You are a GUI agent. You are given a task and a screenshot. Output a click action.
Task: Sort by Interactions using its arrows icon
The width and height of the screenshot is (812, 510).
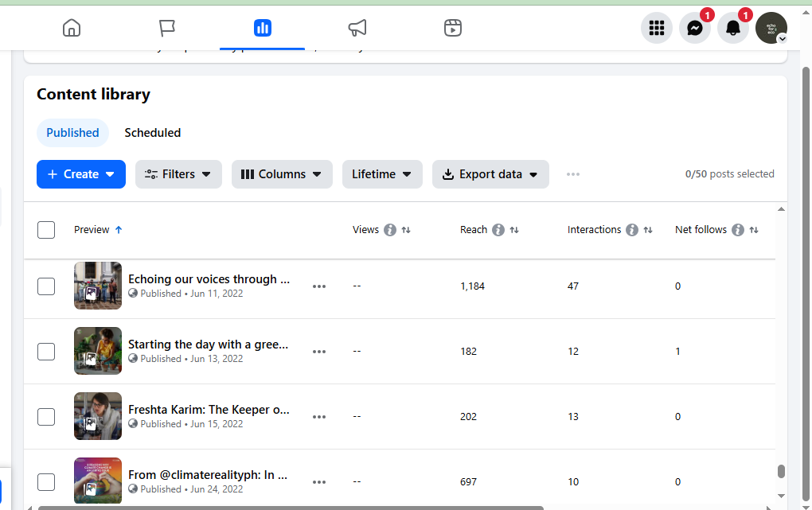648,230
